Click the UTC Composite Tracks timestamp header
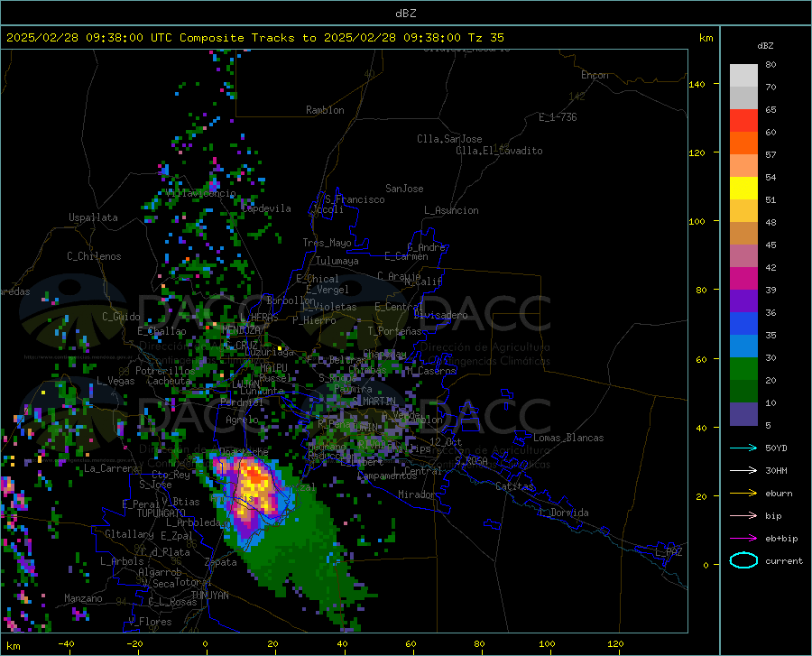 click(x=254, y=38)
